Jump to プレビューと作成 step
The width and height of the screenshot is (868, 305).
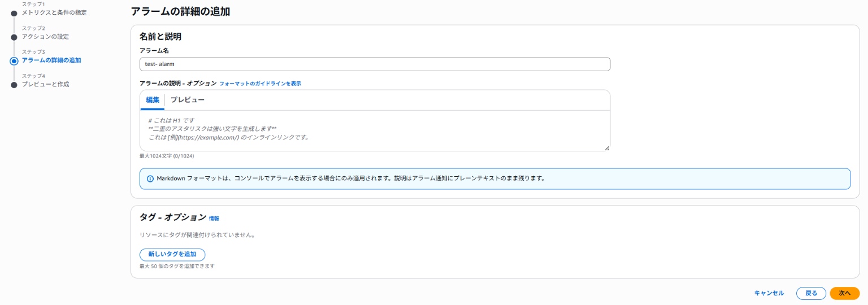tap(45, 84)
